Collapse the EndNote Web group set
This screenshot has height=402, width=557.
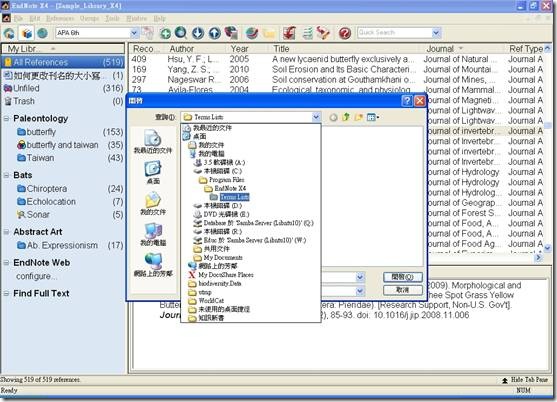6,263
